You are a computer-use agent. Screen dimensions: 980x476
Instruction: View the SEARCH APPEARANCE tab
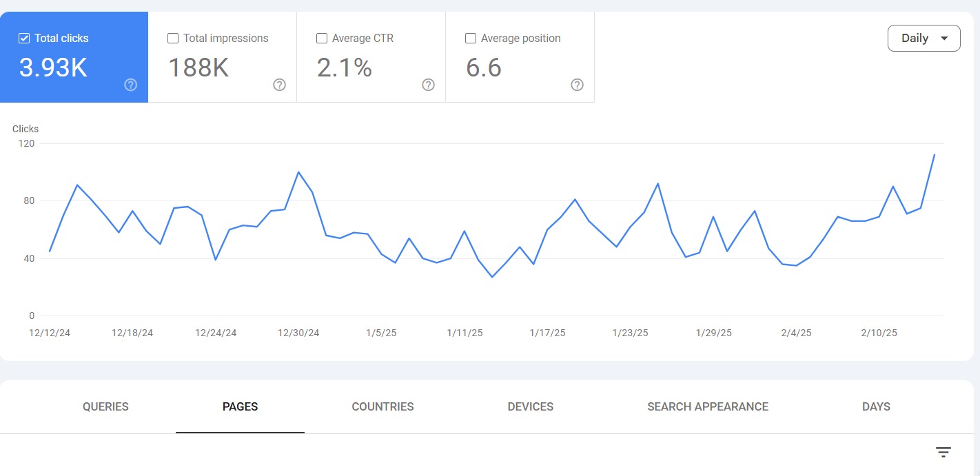point(707,406)
